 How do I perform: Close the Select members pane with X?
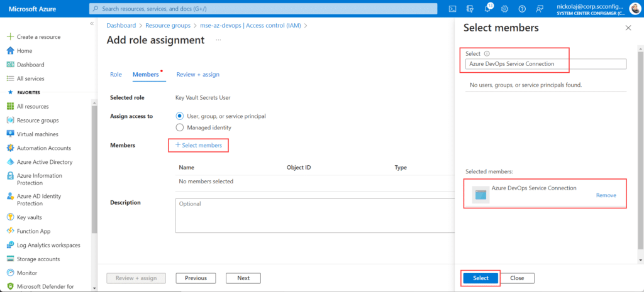click(628, 28)
